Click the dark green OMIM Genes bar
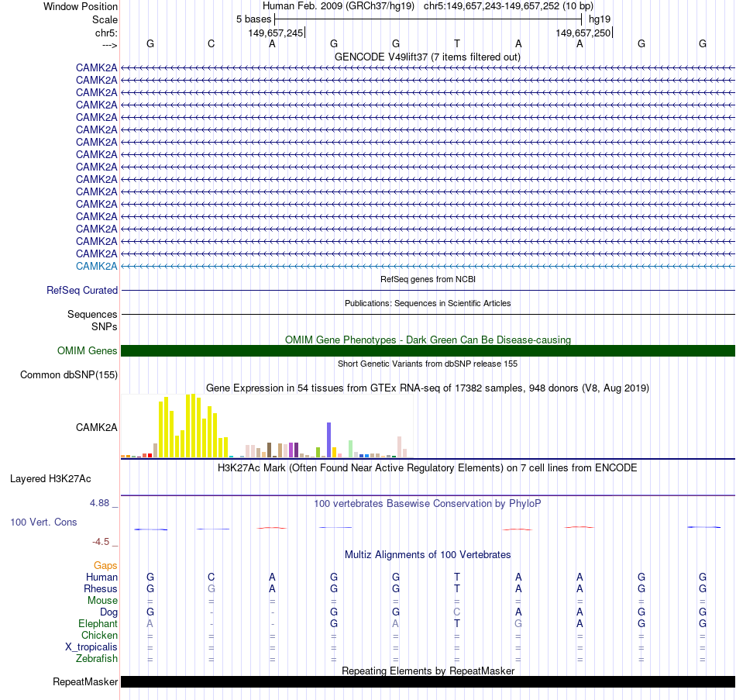 pos(428,350)
